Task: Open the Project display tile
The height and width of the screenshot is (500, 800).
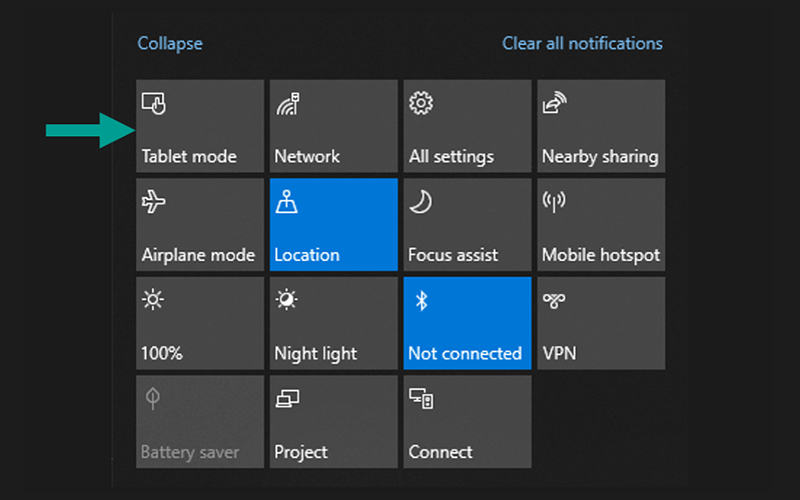Action: pyautogui.click(x=334, y=422)
